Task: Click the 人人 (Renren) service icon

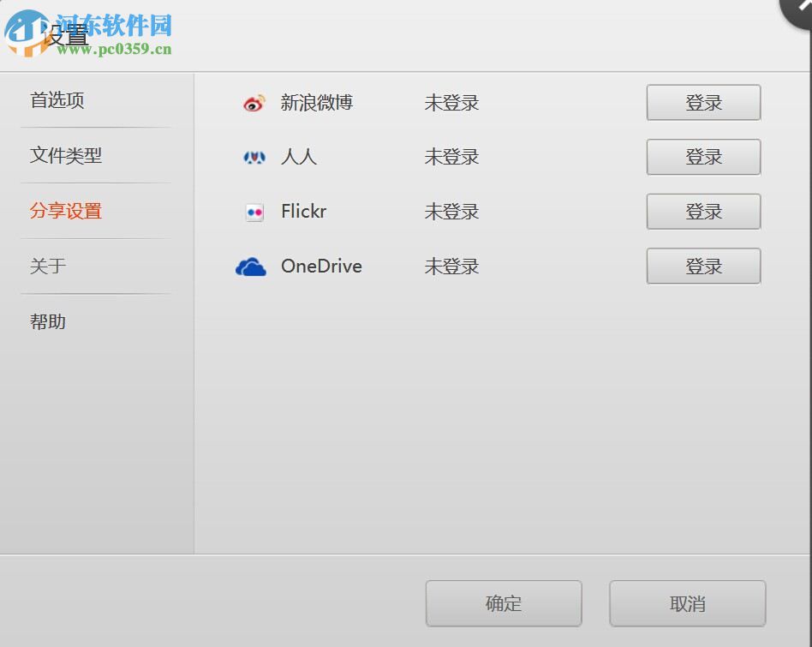Action: [x=253, y=157]
